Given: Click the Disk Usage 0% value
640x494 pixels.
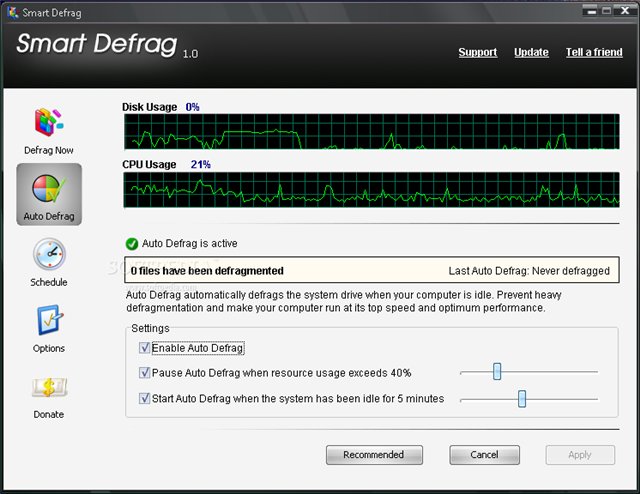Looking at the screenshot, I should point(192,107).
